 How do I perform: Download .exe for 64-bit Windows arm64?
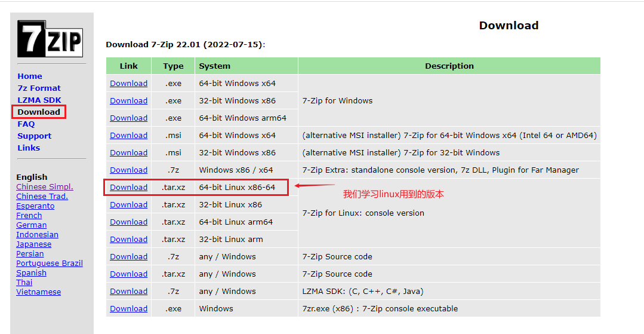tap(128, 118)
